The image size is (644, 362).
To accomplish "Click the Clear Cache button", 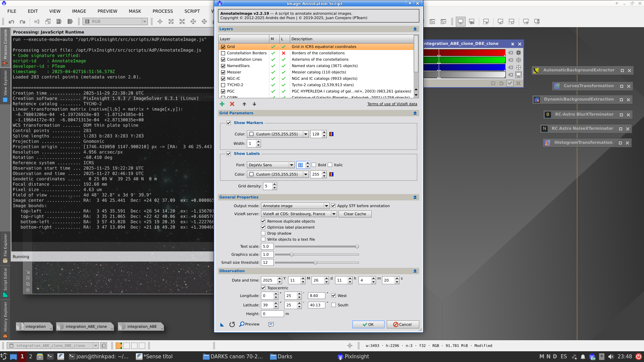I will 355,214.
